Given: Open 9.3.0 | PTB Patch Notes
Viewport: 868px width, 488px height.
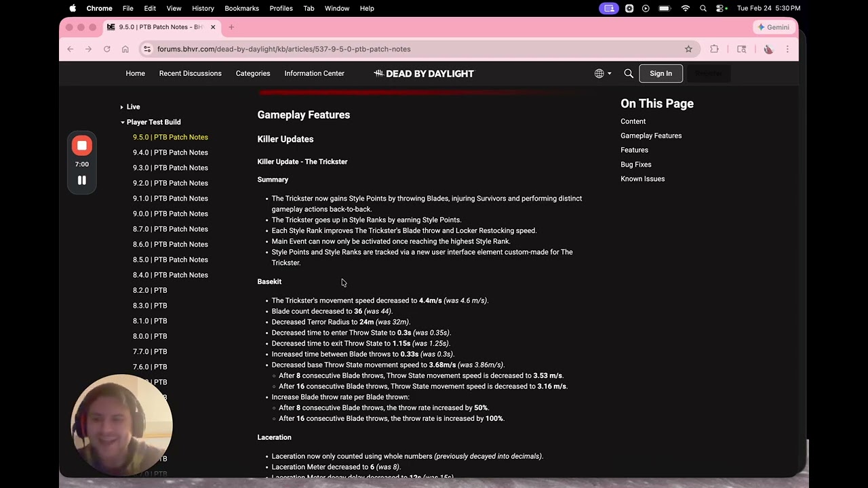Looking at the screenshot, I should [170, 167].
